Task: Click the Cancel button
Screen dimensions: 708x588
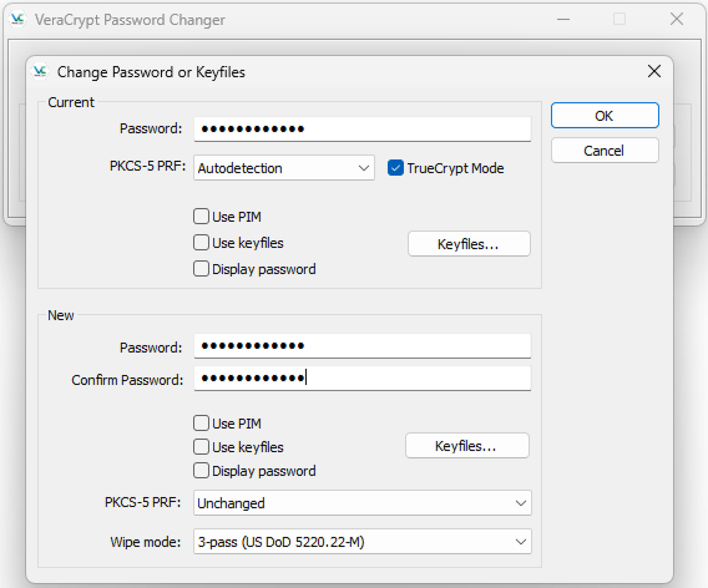Action: point(605,151)
